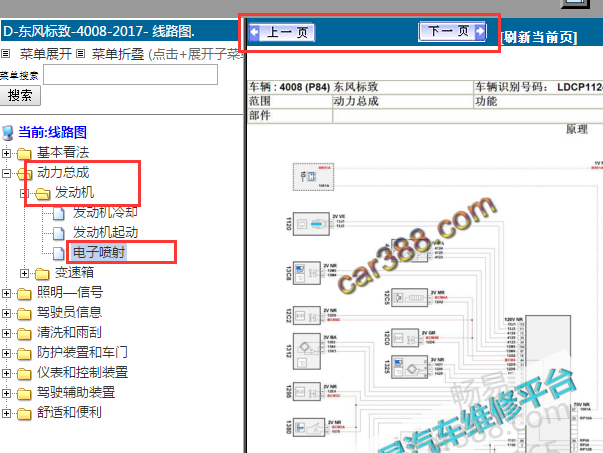This screenshot has width=603, height=453.
Task: Click the folder icon of 防护装置和车门
Action: tap(24, 354)
